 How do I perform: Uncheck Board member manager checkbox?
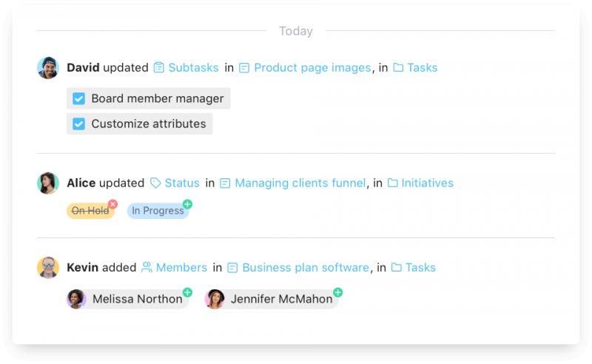(79, 98)
